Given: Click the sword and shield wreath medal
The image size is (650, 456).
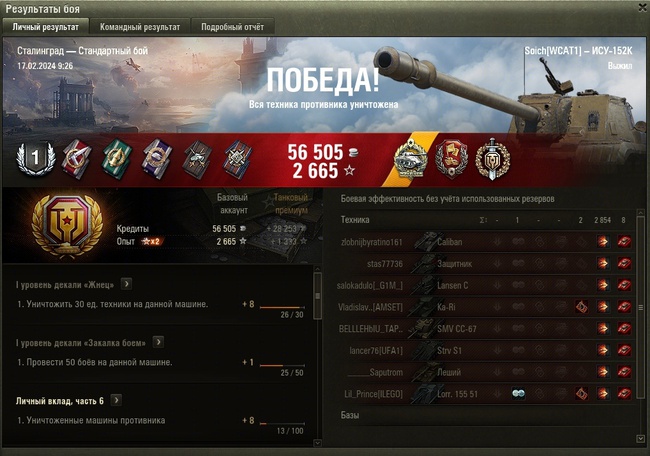Looking at the screenshot, I should pyautogui.click(x=492, y=159).
